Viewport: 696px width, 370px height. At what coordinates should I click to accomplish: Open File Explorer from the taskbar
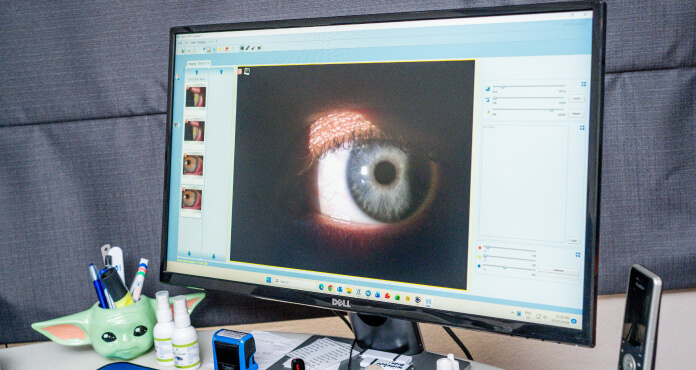click(349, 291)
